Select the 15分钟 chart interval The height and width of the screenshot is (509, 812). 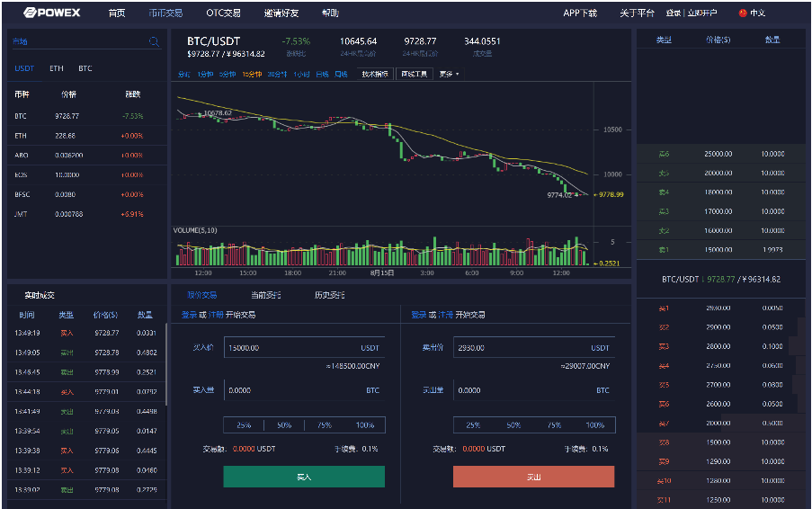click(252, 75)
